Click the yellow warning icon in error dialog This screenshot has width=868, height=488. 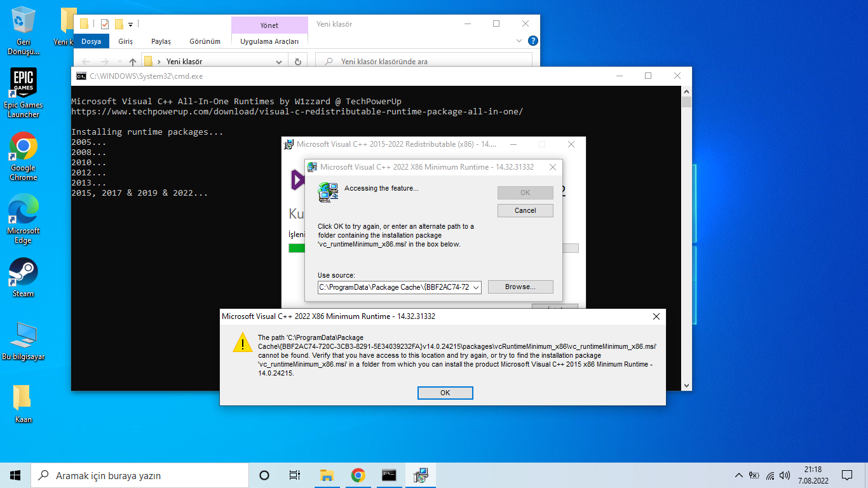point(242,342)
